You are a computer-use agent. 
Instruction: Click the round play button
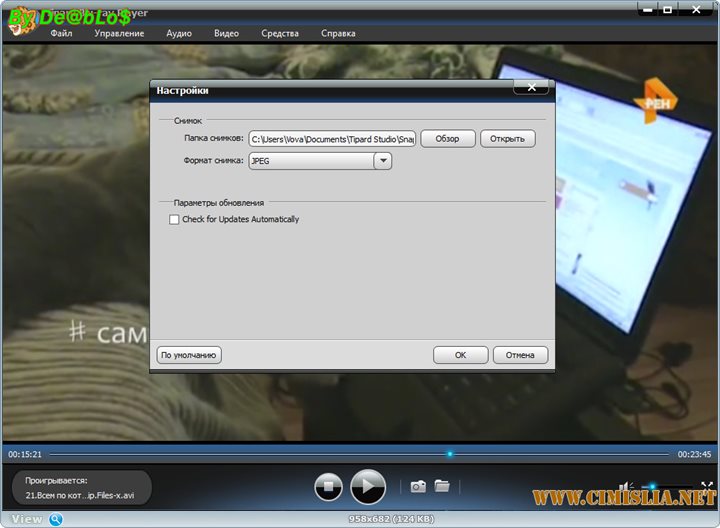click(x=368, y=486)
